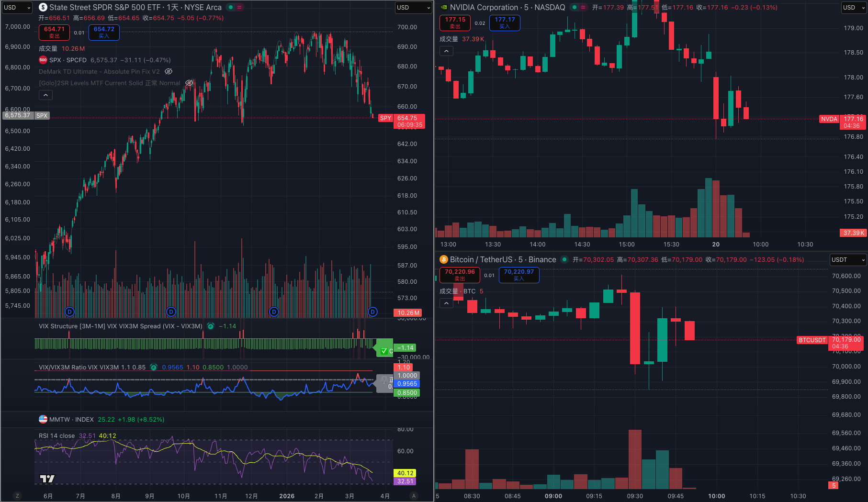This screenshot has height=502, width=868.
Task: Click the Bitcoin / TetherUS chart title
Action: point(503,259)
